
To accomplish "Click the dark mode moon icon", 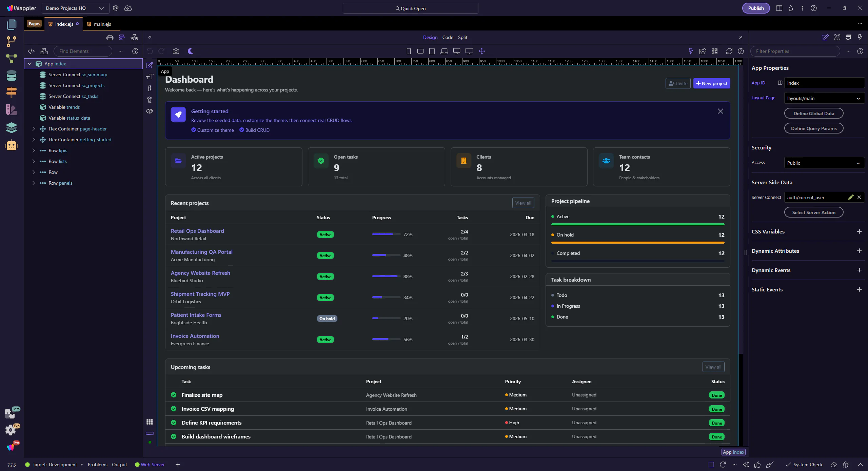I will click(x=191, y=51).
